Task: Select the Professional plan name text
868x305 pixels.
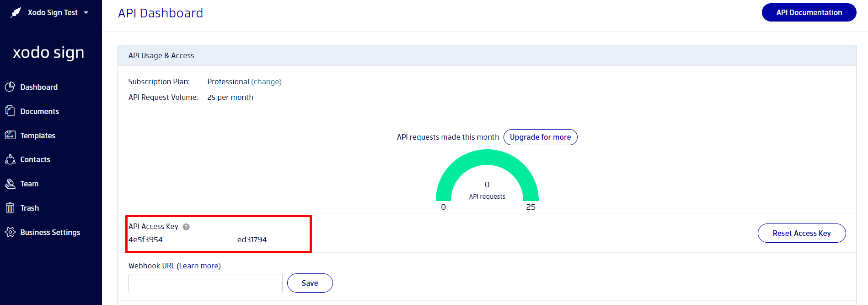Action: point(228,82)
